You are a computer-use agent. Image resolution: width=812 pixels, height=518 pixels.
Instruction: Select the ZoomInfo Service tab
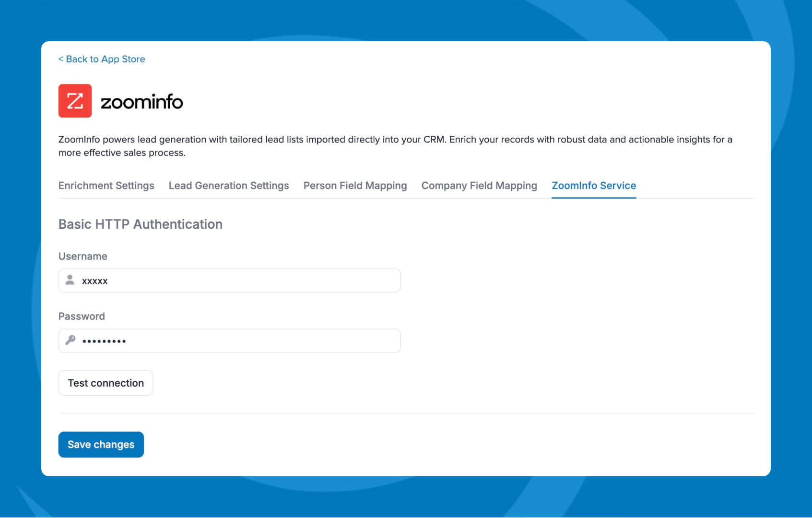tap(593, 186)
